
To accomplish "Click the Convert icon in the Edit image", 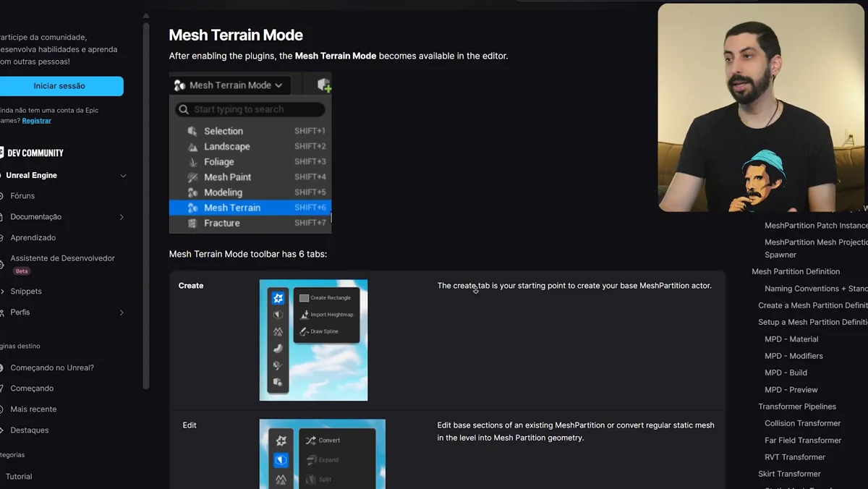I will click(x=311, y=440).
